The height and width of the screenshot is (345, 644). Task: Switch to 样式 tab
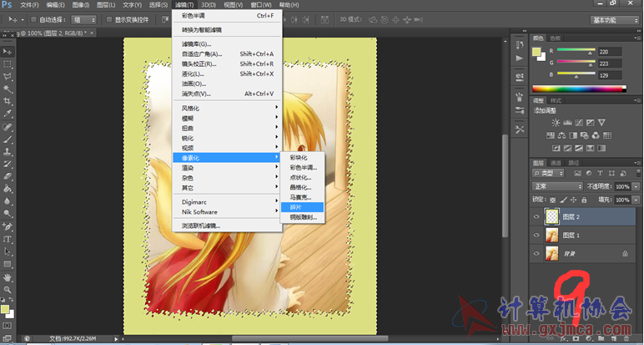tap(556, 100)
